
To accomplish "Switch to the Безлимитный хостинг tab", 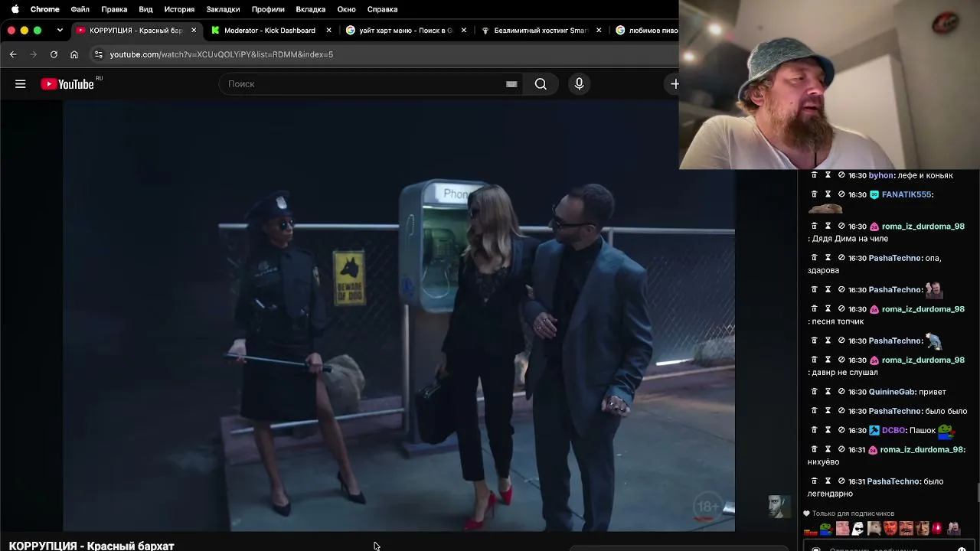I will (x=540, y=31).
